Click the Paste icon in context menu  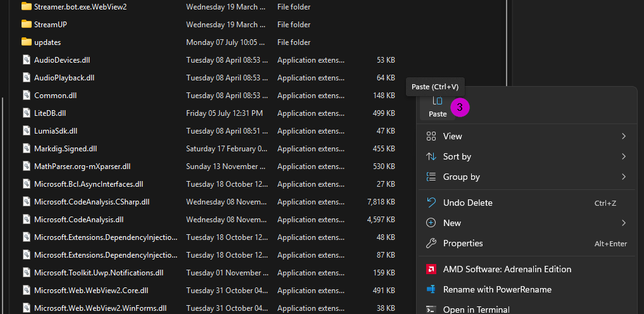point(437,101)
